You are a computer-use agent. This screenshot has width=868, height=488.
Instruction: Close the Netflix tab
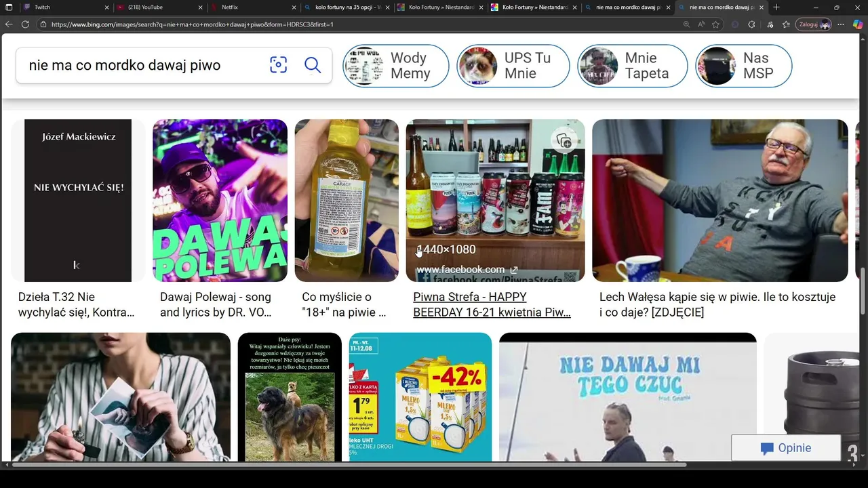(x=294, y=7)
